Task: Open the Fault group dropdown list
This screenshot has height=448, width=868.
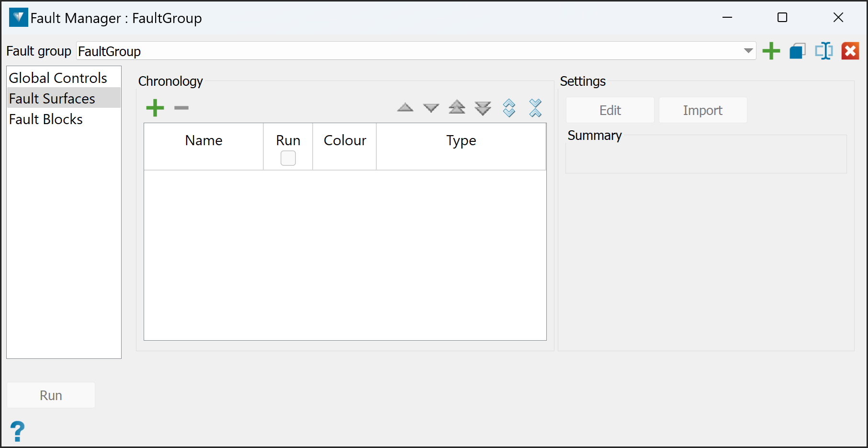Action: (x=748, y=51)
